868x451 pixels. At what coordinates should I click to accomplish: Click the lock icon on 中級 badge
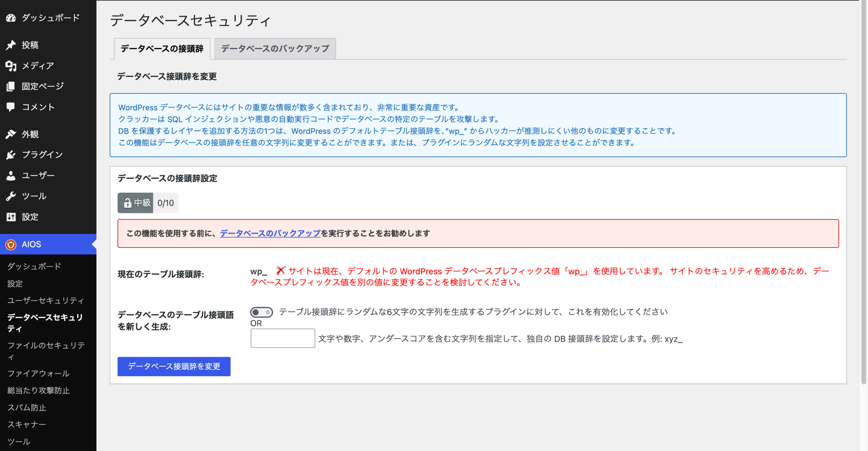click(x=127, y=203)
